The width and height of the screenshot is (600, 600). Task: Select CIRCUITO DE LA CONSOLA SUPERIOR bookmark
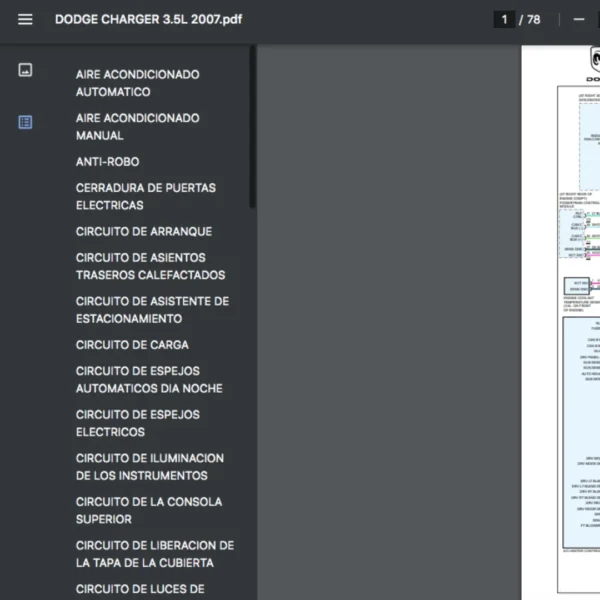tap(149, 510)
